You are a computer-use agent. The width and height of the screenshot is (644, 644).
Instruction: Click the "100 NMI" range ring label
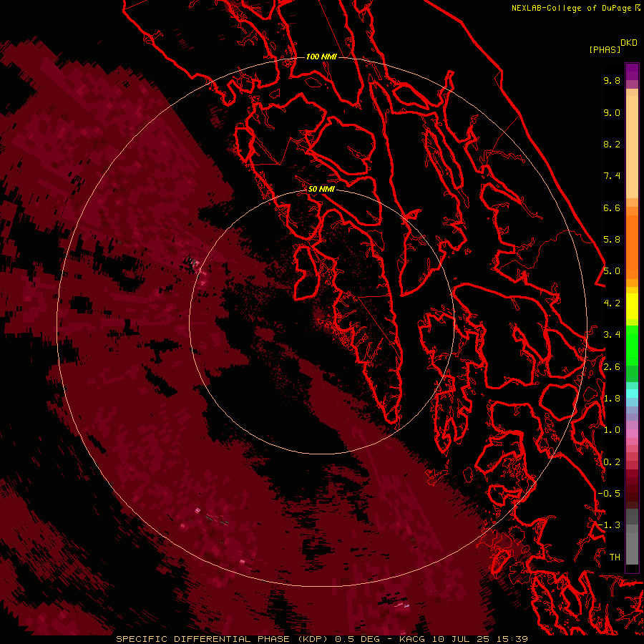coord(321,57)
